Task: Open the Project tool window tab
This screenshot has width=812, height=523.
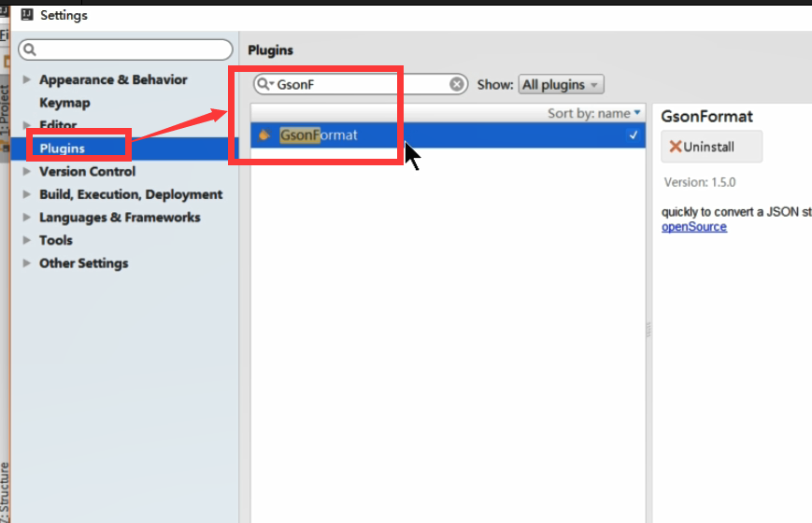Action: click(5, 110)
